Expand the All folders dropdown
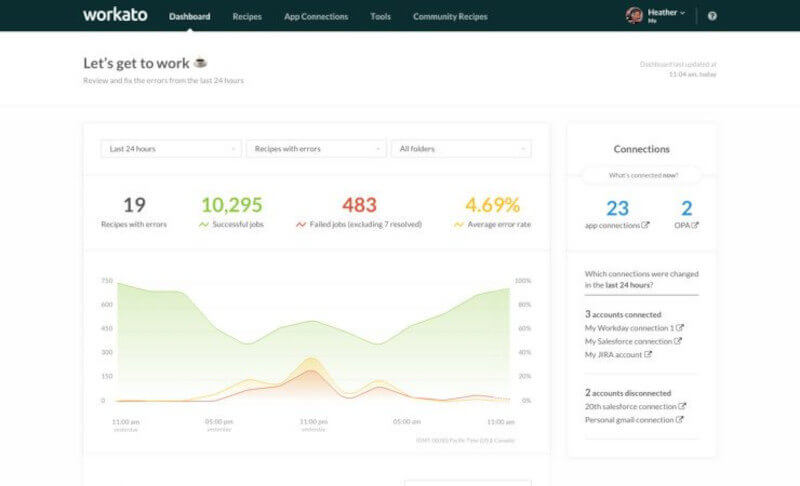This screenshot has width=800, height=486. point(461,149)
